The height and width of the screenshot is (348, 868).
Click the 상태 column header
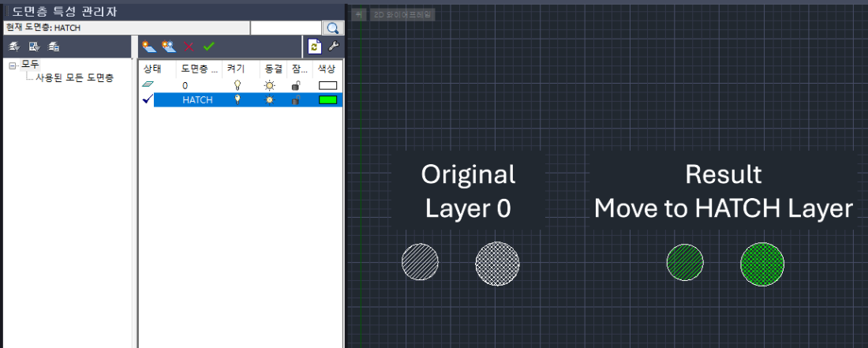[x=151, y=69]
